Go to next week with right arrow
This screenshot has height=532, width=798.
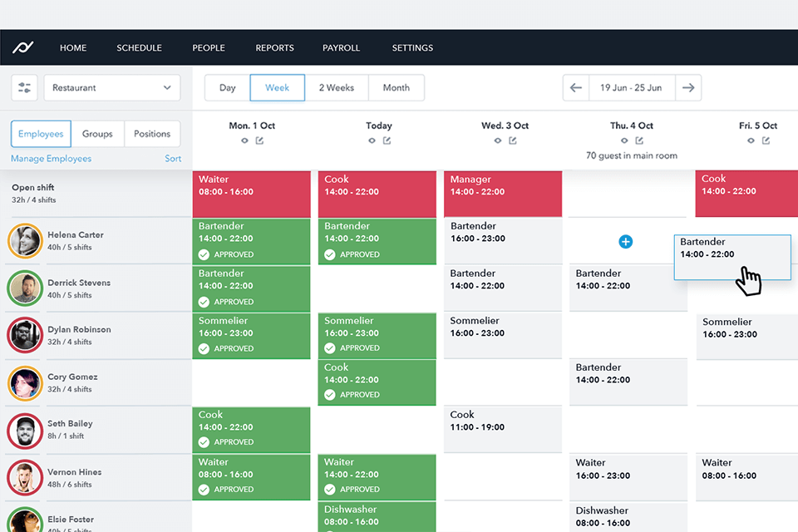(687, 87)
